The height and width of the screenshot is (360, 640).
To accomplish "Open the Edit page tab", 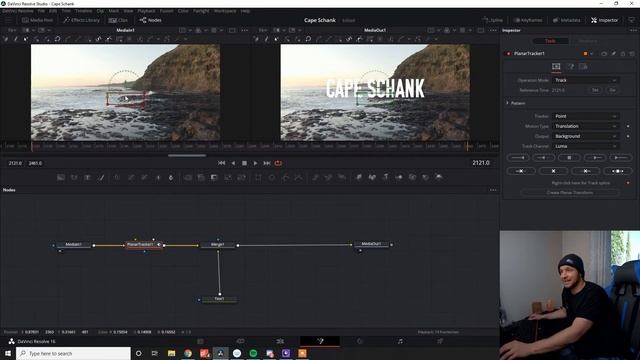I will (280, 341).
